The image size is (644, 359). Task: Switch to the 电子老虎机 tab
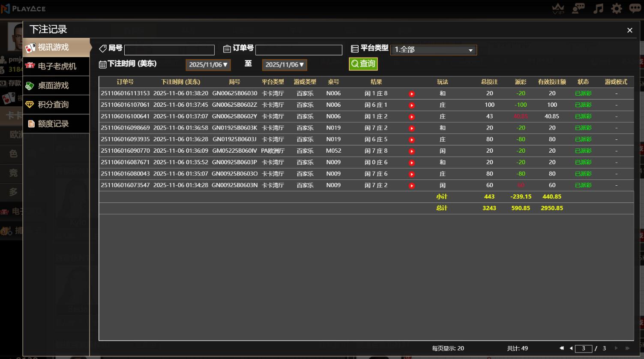[57, 66]
